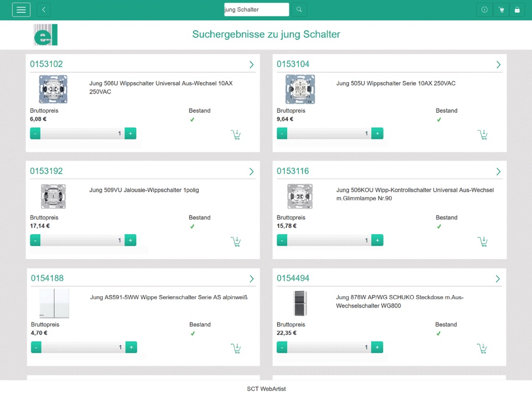The width and height of the screenshot is (532, 399).
Task: Increase quantity for Jung AS591-5WW
Action: pos(131,347)
